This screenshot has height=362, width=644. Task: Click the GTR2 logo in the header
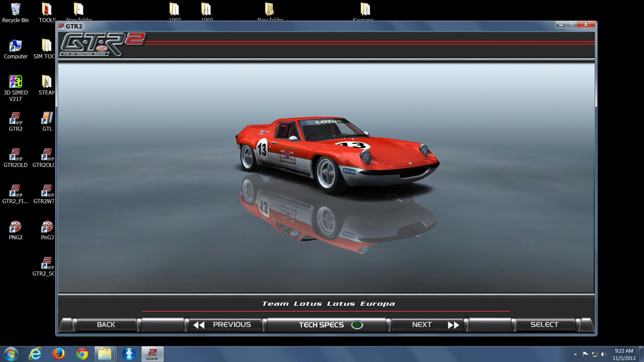click(x=103, y=44)
